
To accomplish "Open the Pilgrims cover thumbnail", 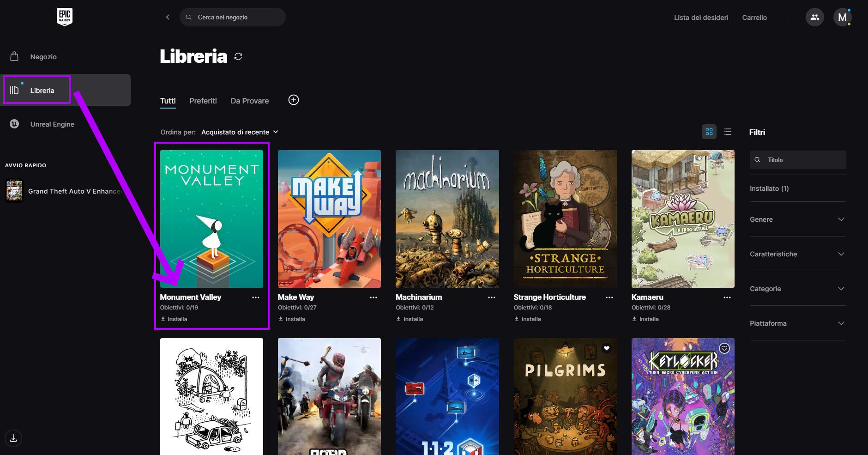I will pyautogui.click(x=565, y=396).
